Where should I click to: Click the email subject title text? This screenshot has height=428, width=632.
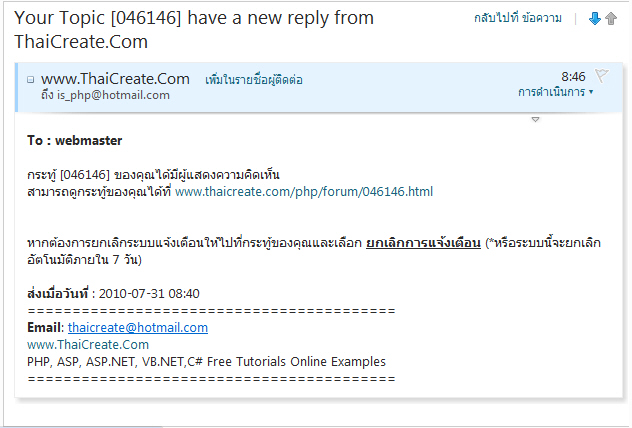[194, 29]
